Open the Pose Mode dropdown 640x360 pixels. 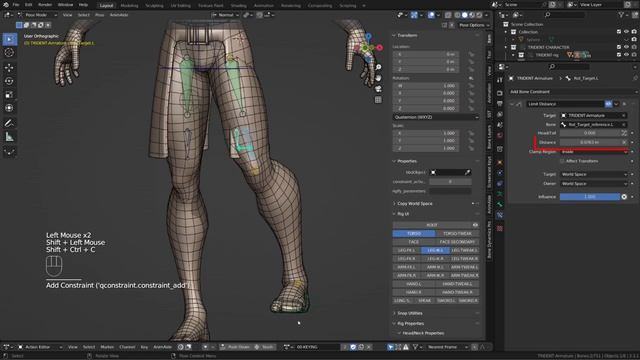38,15
